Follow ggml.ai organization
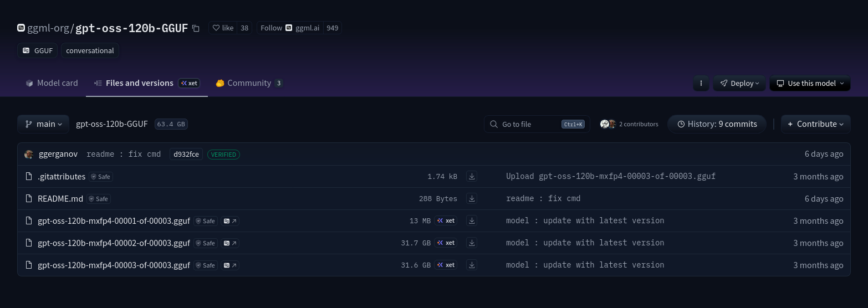This screenshot has height=308, width=868. point(289,28)
